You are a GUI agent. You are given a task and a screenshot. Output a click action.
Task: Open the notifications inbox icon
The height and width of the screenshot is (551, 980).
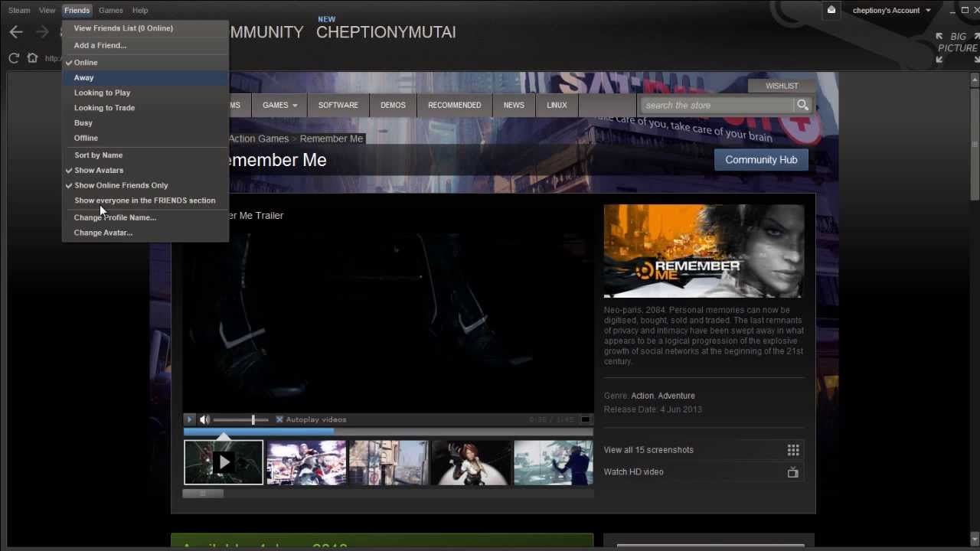coord(831,10)
